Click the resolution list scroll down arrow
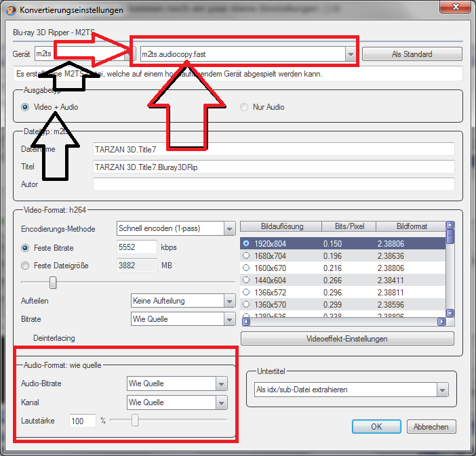476x456 pixels. point(450,313)
